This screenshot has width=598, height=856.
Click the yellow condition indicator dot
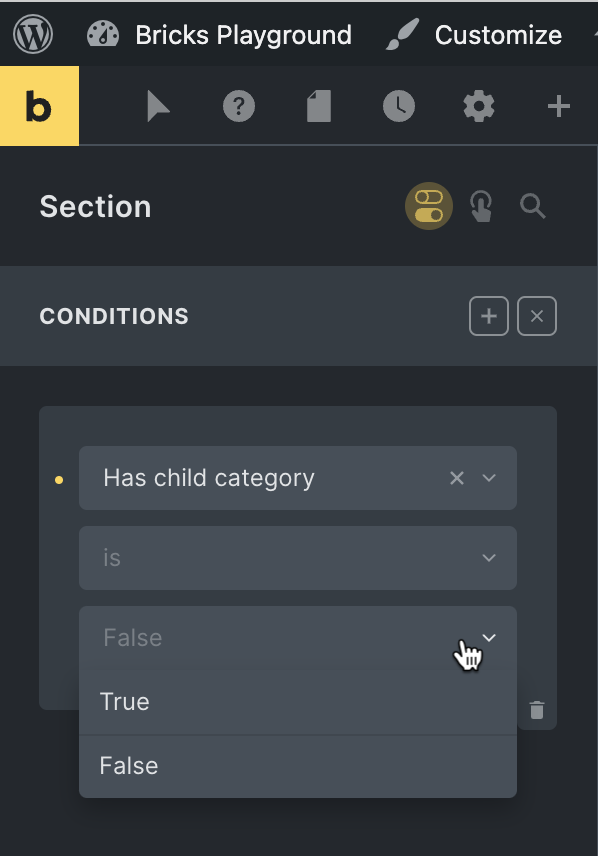(x=59, y=478)
